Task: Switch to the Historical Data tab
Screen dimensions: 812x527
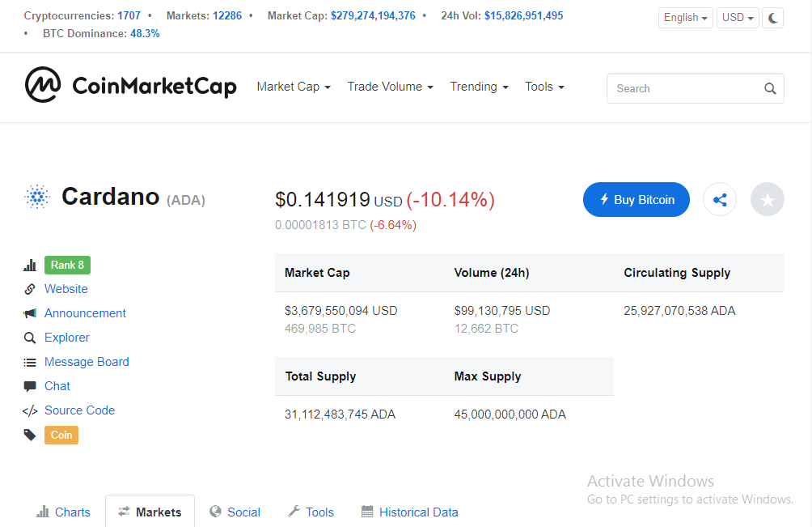Action: pyautogui.click(x=409, y=512)
